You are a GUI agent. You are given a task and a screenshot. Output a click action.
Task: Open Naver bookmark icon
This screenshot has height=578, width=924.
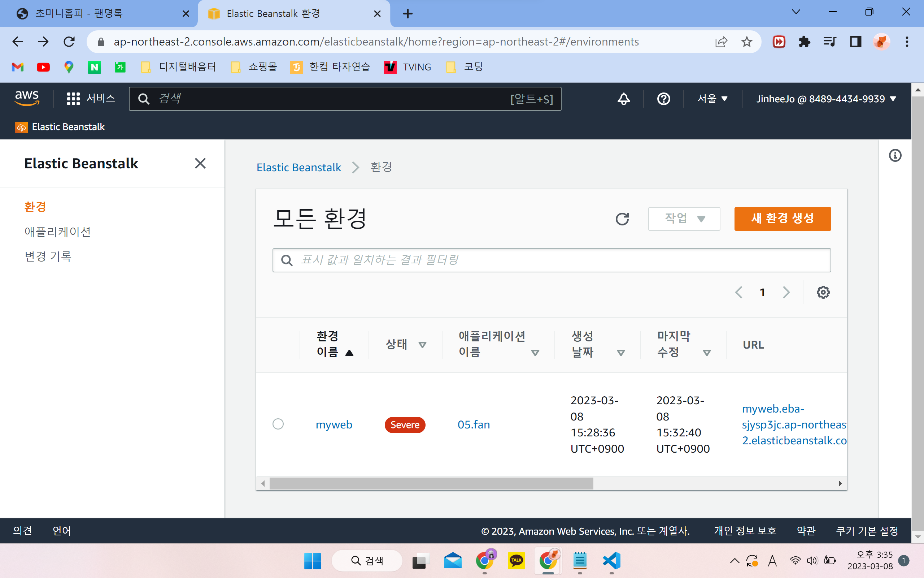point(94,67)
